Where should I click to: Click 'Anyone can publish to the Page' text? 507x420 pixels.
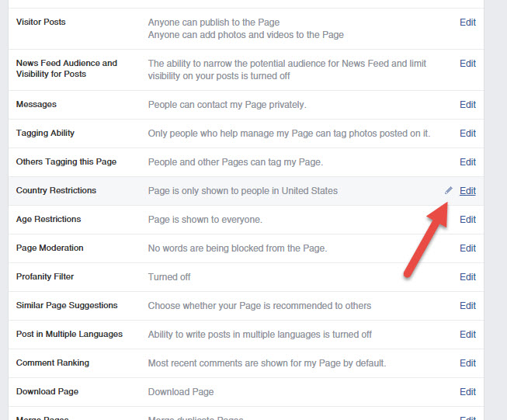tap(214, 23)
